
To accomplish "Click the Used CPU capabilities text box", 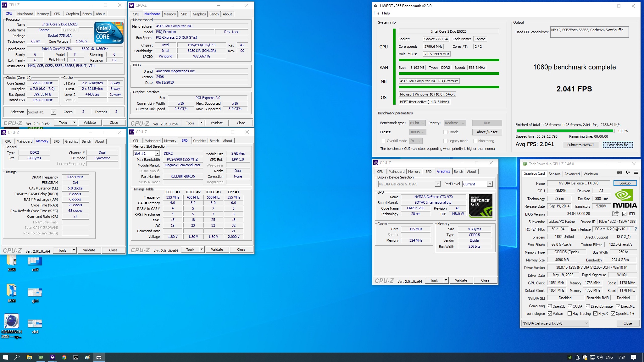I will click(x=589, y=32).
